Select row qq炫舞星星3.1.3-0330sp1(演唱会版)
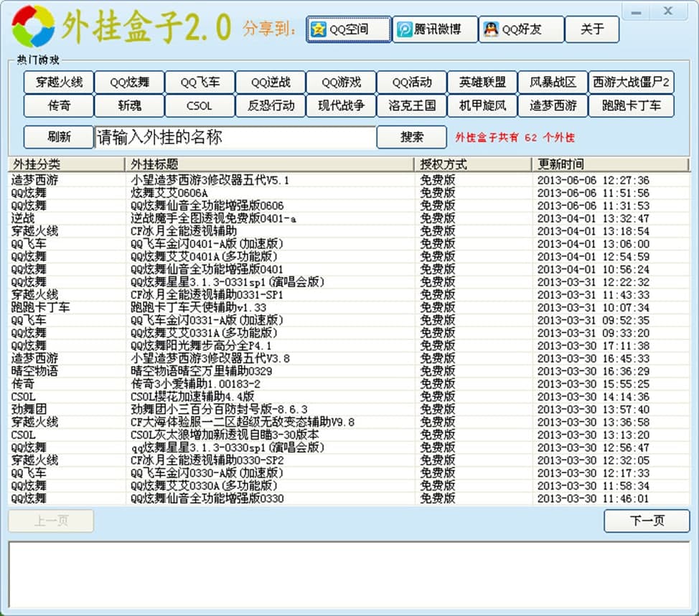The height and width of the screenshot is (616, 699). point(349,447)
